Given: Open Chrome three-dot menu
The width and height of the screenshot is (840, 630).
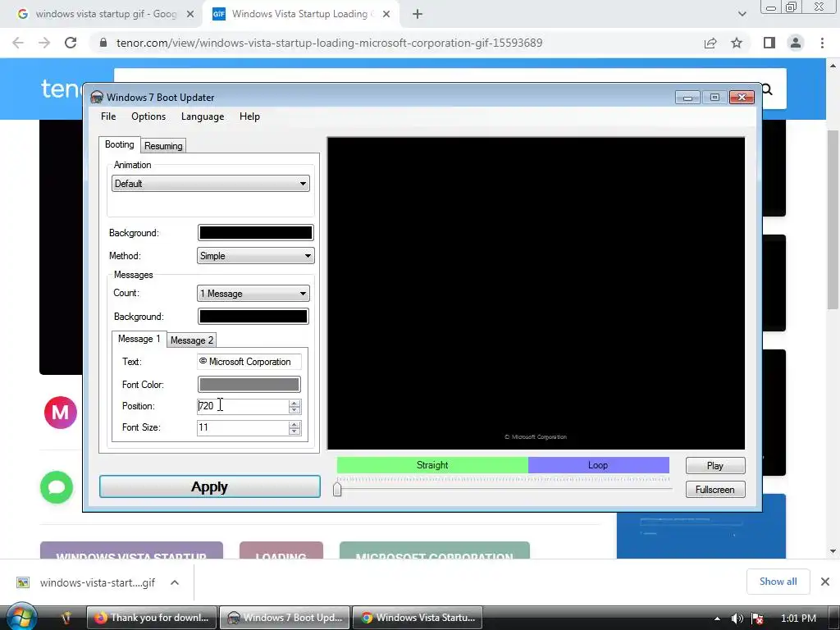Looking at the screenshot, I should coord(822,43).
